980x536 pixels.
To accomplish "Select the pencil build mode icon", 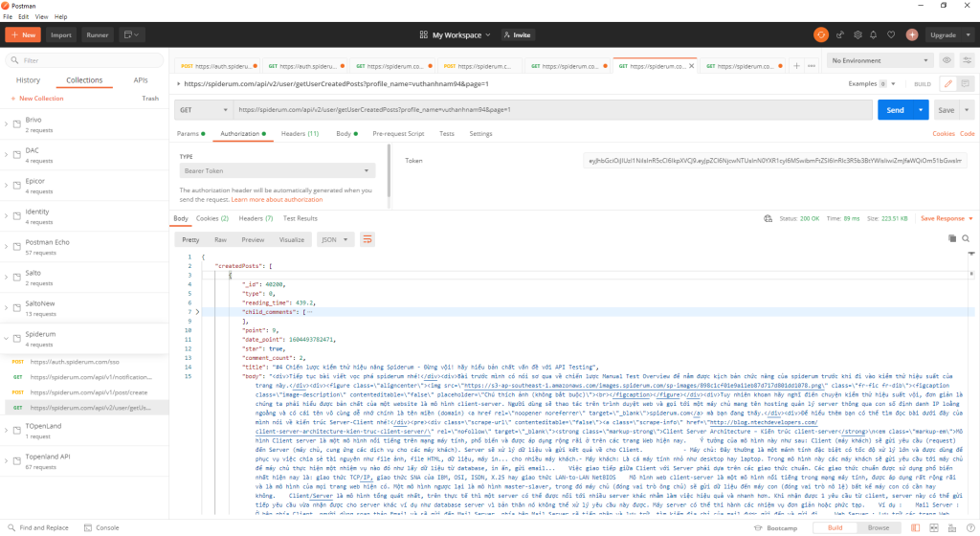I will click(948, 83).
